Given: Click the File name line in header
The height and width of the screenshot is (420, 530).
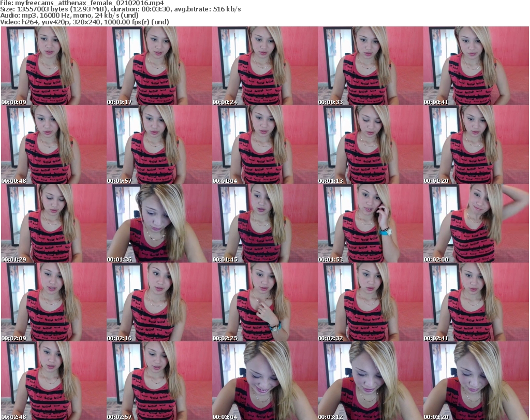Looking at the screenshot, I should click(83, 3).
